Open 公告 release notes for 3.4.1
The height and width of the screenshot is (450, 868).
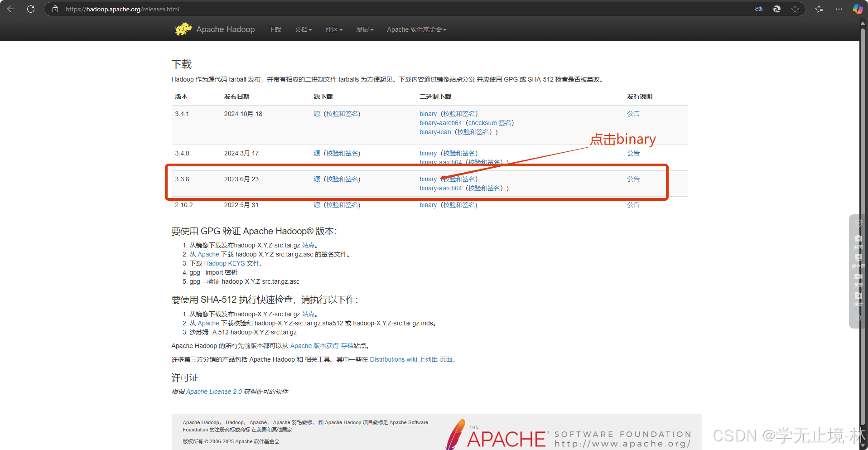[633, 114]
